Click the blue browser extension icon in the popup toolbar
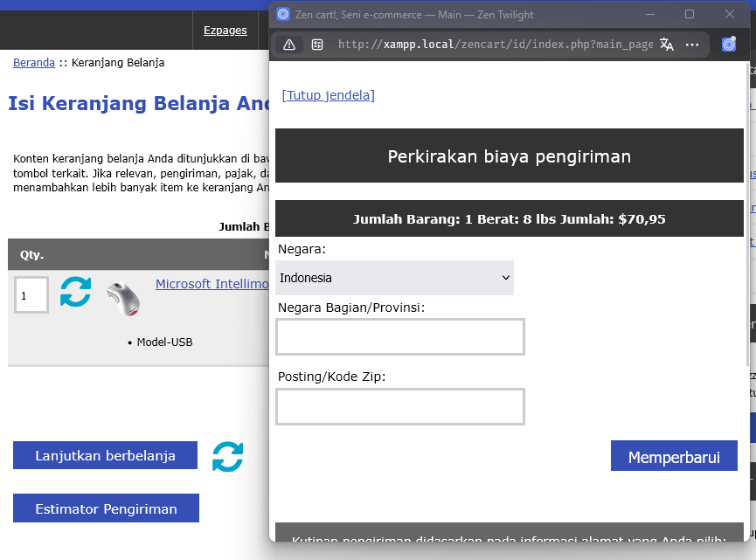This screenshot has height=560, width=756. click(729, 45)
